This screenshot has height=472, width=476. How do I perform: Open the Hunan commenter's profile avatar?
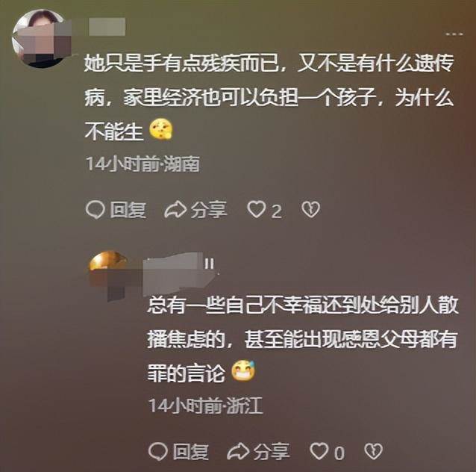41,39
